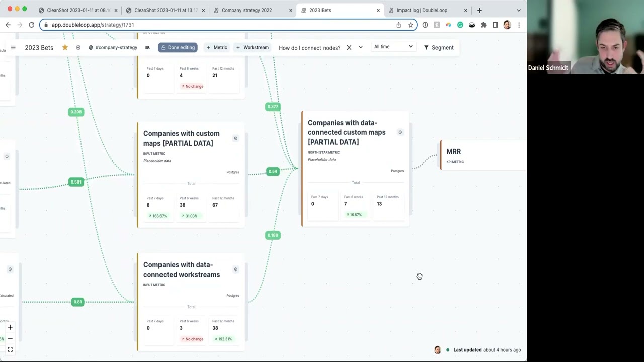
Task: Open settings for Companies with custom maps node
Action: point(235,138)
